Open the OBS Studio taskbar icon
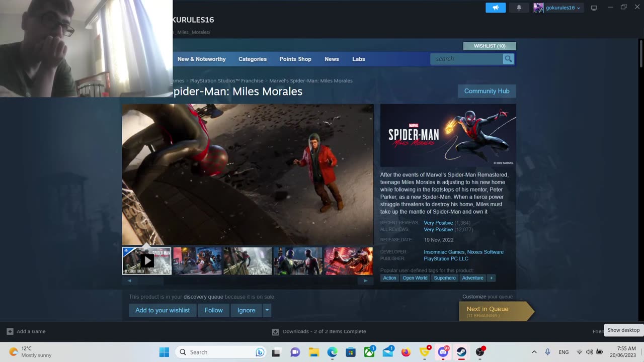This screenshot has height=362, width=644. coord(480,352)
